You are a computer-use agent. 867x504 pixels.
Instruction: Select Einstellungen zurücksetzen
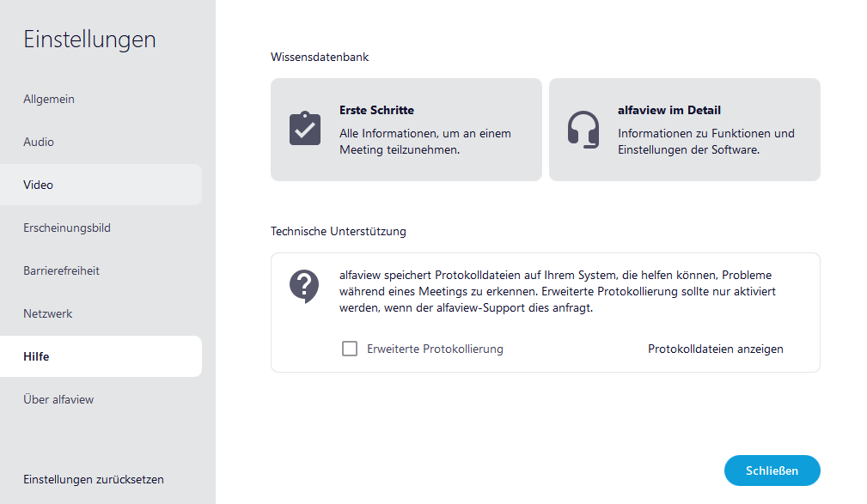(x=93, y=479)
